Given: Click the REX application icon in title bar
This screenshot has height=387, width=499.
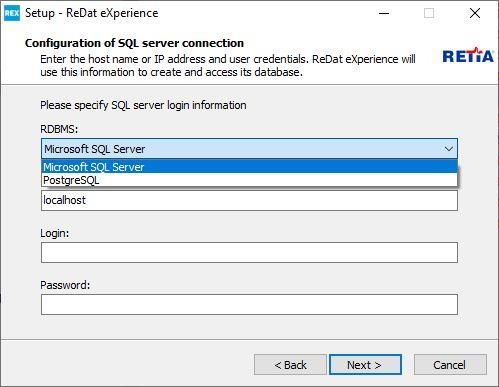Looking at the screenshot, I should (x=12, y=13).
